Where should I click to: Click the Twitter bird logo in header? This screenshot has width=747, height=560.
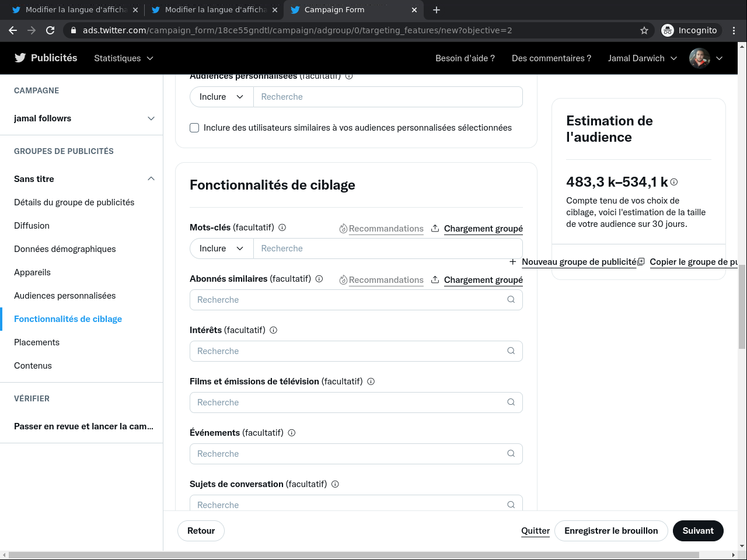coord(20,58)
